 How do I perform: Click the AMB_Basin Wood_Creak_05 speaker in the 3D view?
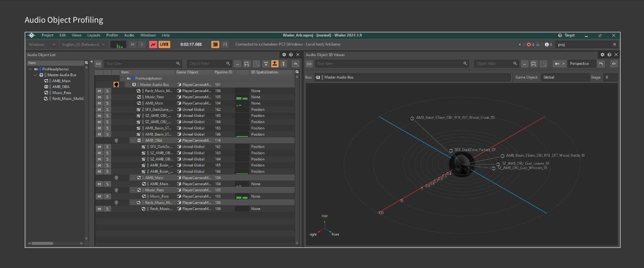click(412, 118)
